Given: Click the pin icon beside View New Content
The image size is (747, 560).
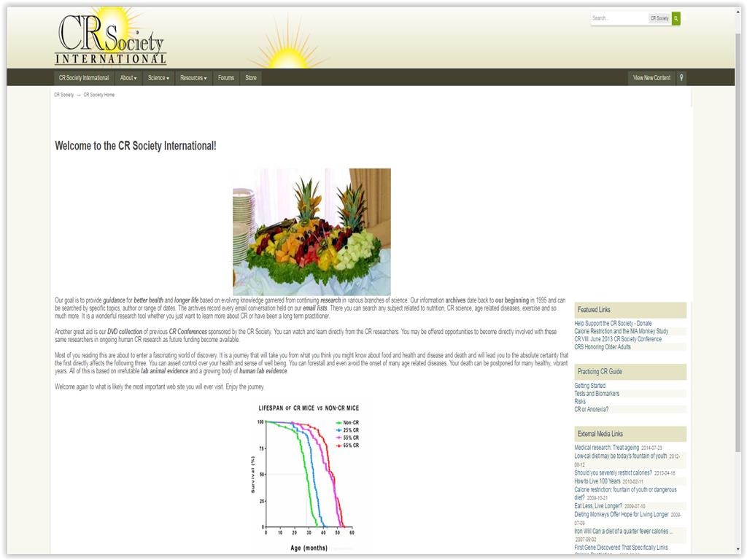Looking at the screenshot, I should (681, 77).
